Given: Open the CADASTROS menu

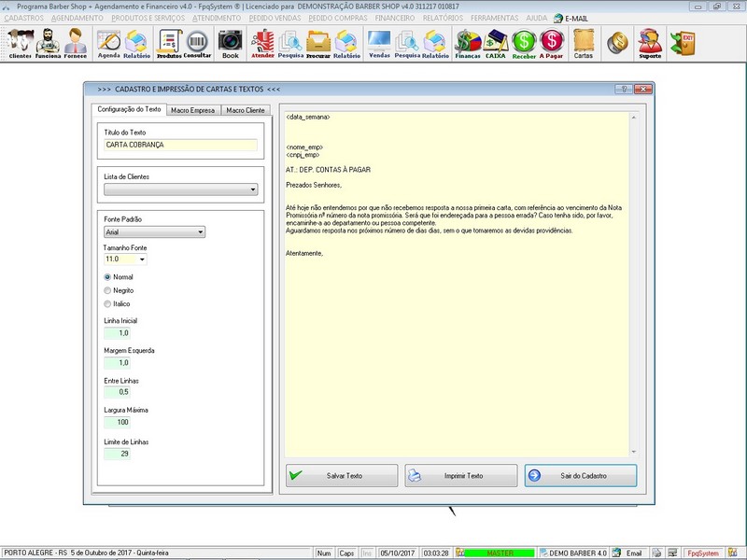Looking at the screenshot, I should tap(24, 18).
